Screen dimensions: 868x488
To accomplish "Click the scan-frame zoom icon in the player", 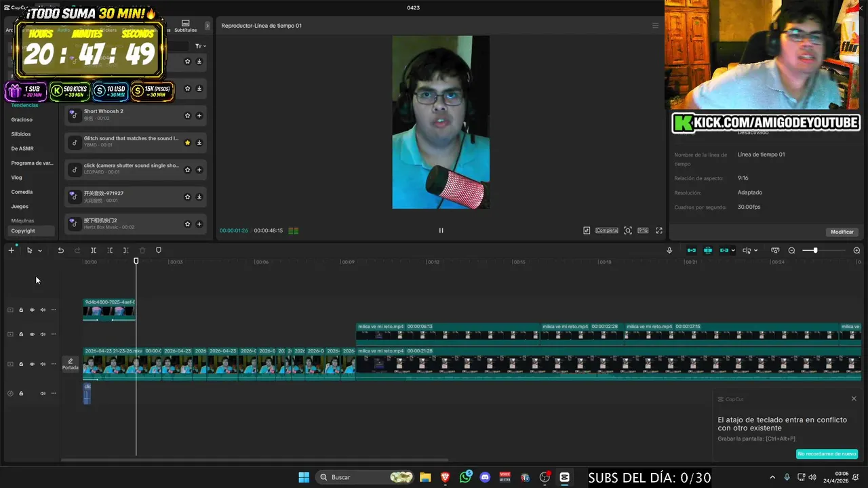I will (628, 230).
